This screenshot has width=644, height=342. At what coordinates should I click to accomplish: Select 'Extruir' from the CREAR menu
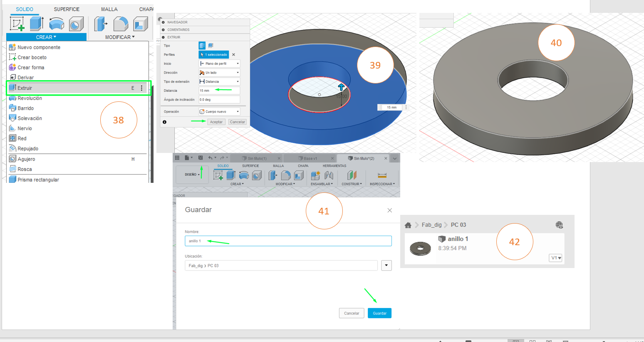pos(78,88)
